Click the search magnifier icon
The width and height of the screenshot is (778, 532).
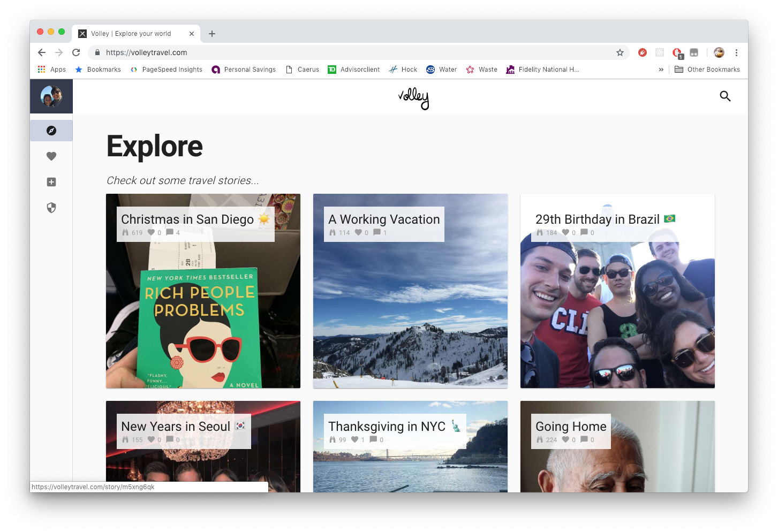(725, 96)
